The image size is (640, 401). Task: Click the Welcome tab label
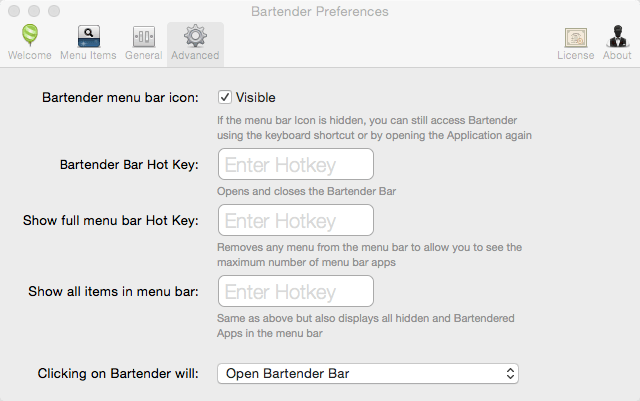[30, 55]
